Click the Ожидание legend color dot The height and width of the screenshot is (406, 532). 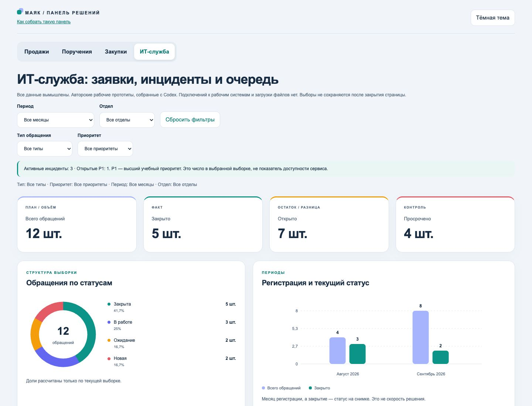click(109, 340)
